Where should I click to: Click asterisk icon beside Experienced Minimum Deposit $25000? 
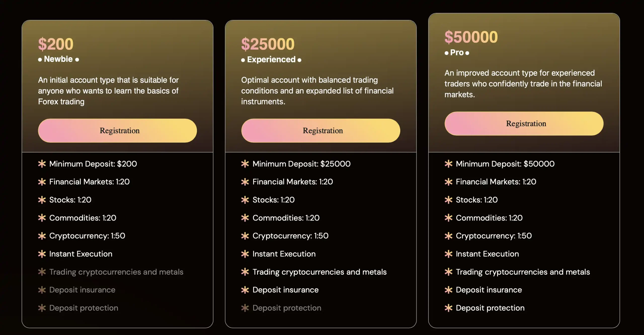tap(245, 164)
